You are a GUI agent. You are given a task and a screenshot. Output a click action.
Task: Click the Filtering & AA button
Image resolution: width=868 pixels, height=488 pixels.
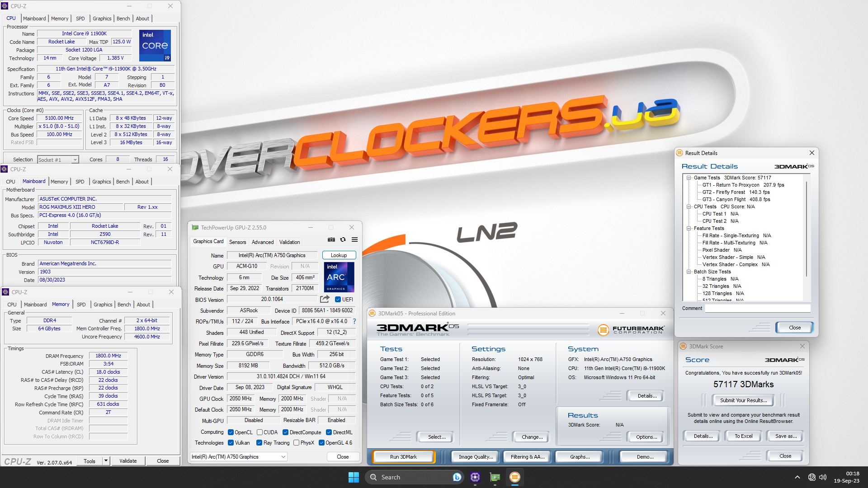tap(527, 457)
